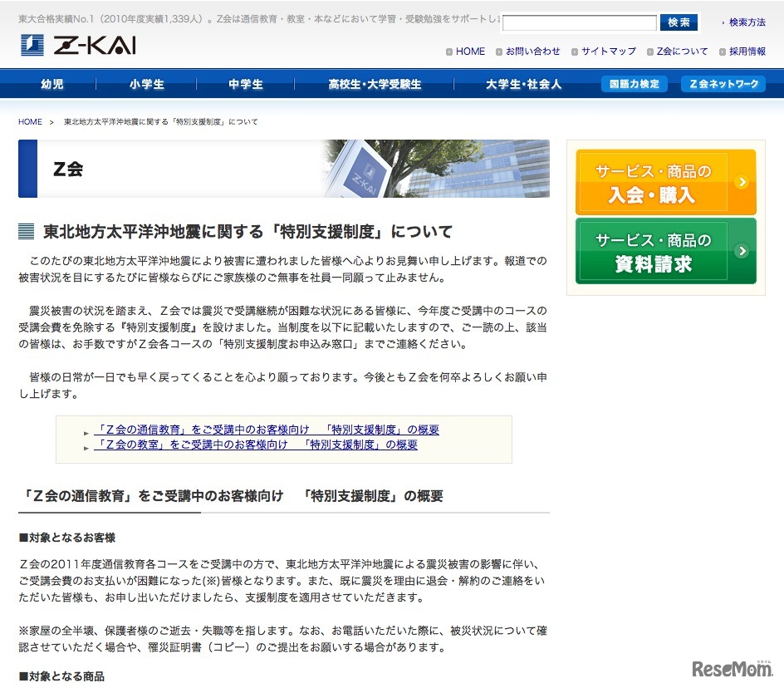
Task: Click the Z会ネットワーク button
Action: tap(723, 84)
